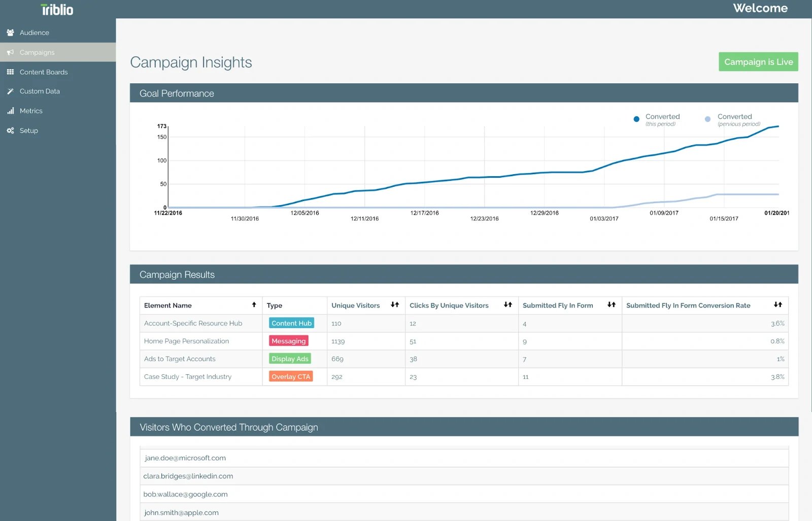
Task: Click the Campaign Results panel header
Action: click(x=464, y=275)
